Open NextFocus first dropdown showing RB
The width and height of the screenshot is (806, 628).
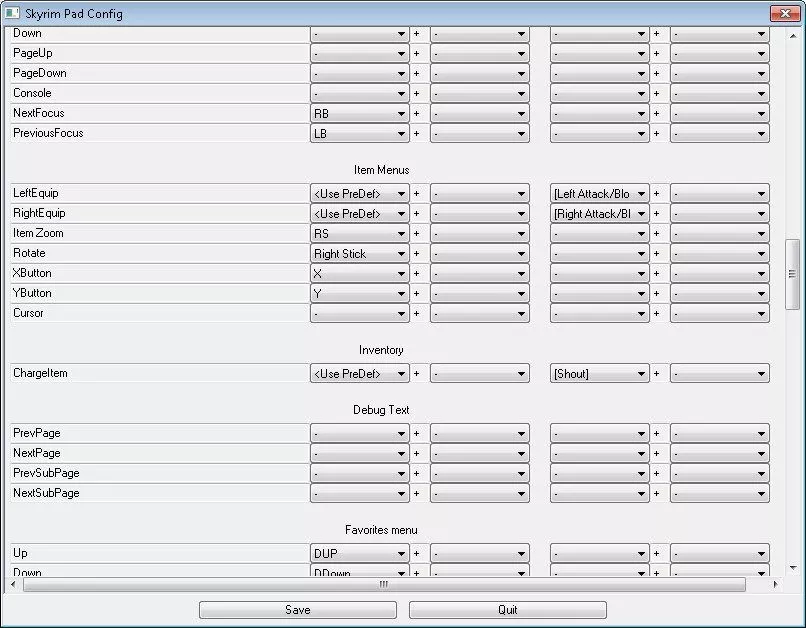pos(359,114)
